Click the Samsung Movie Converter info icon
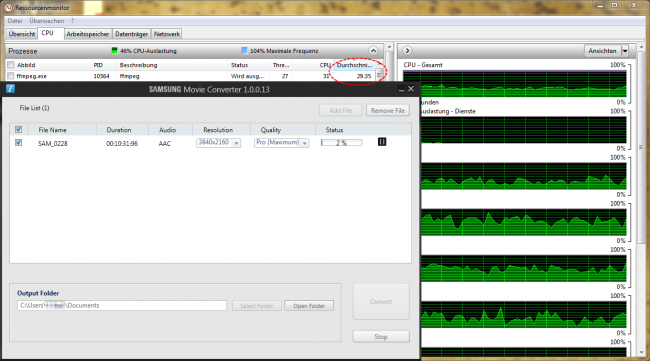 coord(10,89)
